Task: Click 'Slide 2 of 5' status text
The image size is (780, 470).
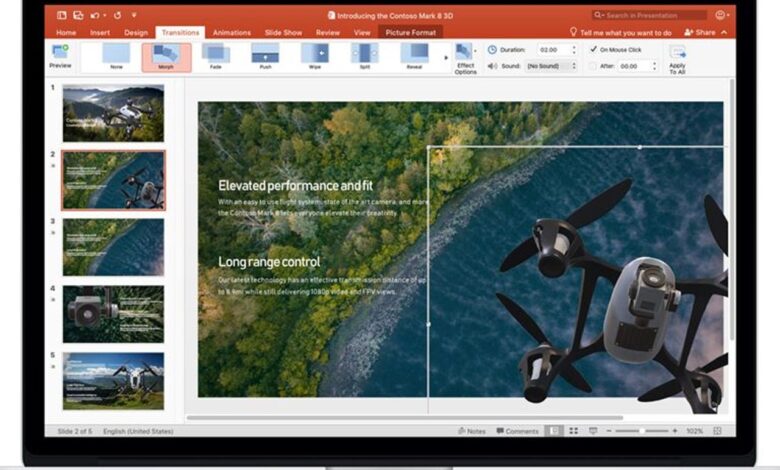Action: pyautogui.click(x=75, y=431)
